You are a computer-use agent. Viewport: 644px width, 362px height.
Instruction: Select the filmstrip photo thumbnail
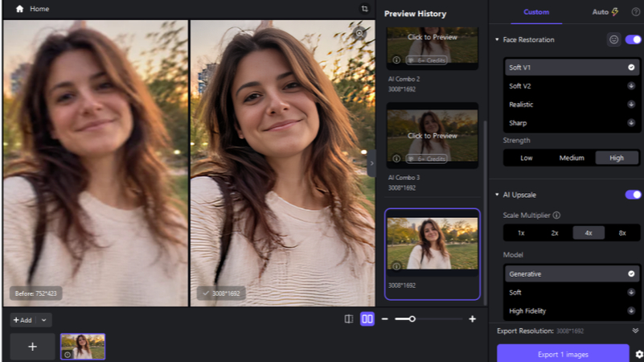(83, 347)
